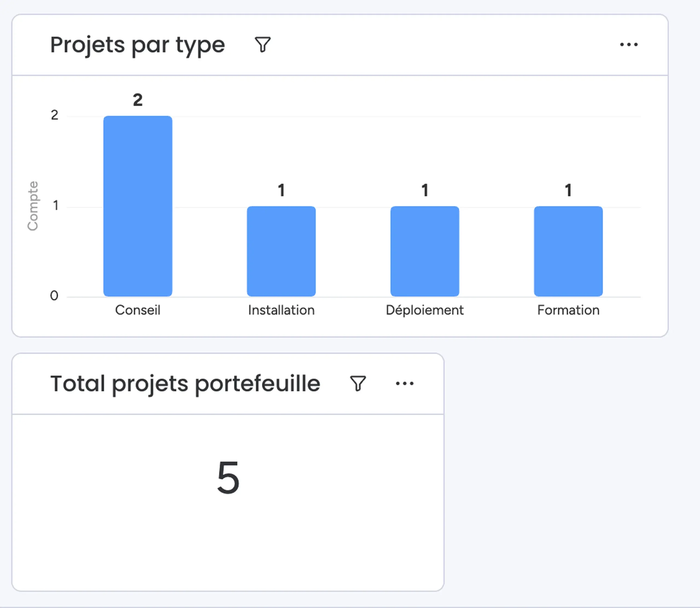Open more options of Total projets portefeuille
The width and height of the screenshot is (700, 608).
(405, 383)
